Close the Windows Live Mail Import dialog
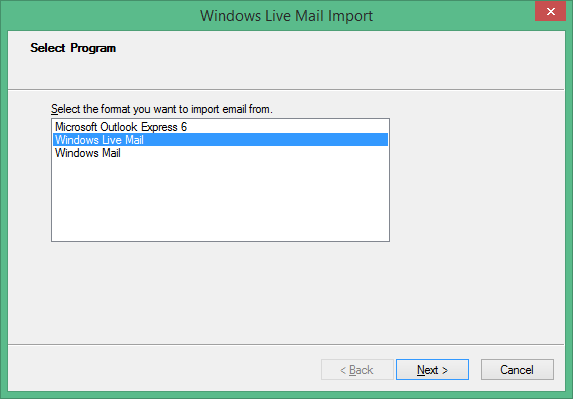The height and width of the screenshot is (399, 573). 550,11
